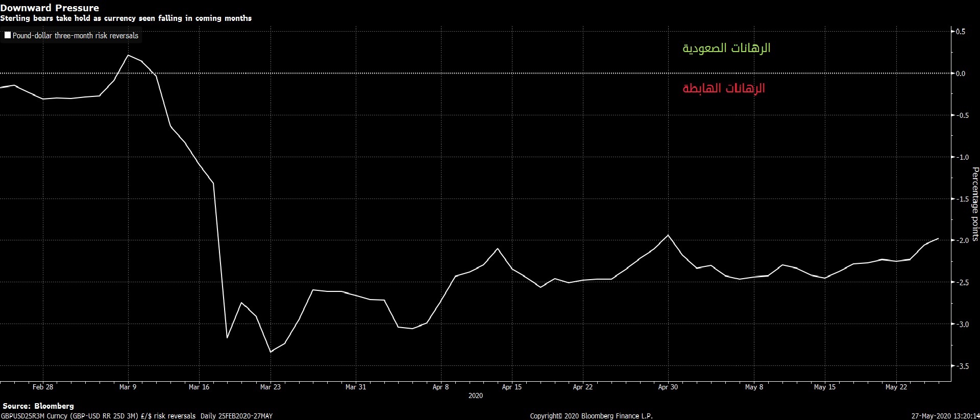Viewport: 980px width, 420px height.
Task: Click the 'Apr 8' date label
Action: 440,387
